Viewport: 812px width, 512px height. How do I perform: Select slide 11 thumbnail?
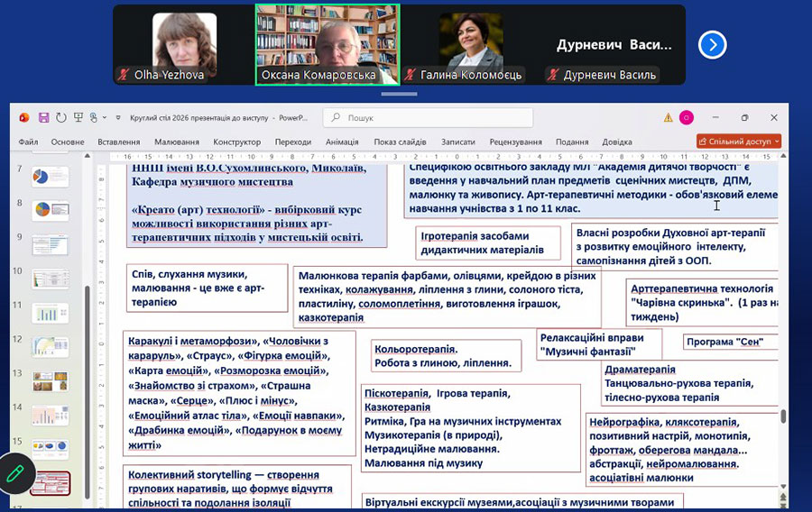[51, 313]
